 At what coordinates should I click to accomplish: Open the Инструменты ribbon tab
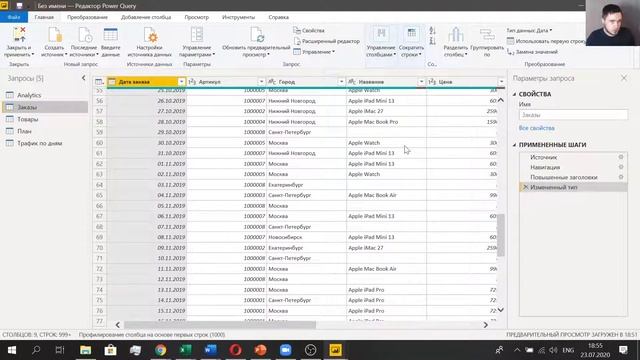tap(238, 17)
